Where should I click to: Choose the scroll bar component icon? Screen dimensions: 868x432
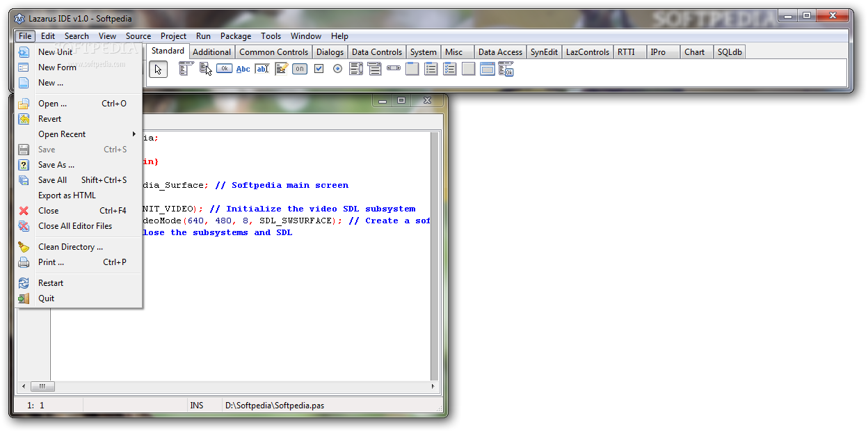(x=394, y=69)
